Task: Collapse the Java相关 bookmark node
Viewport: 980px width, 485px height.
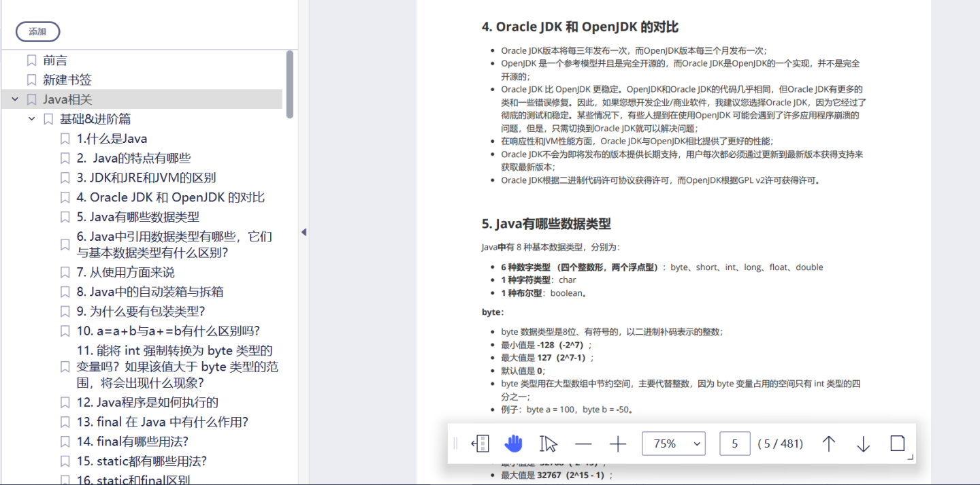Action: coord(15,99)
